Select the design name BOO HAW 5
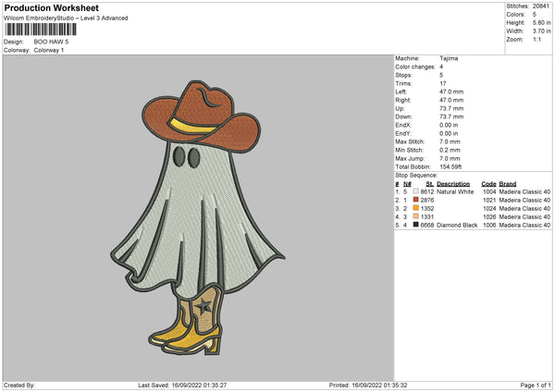The height and width of the screenshot is (392, 555). tap(53, 42)
